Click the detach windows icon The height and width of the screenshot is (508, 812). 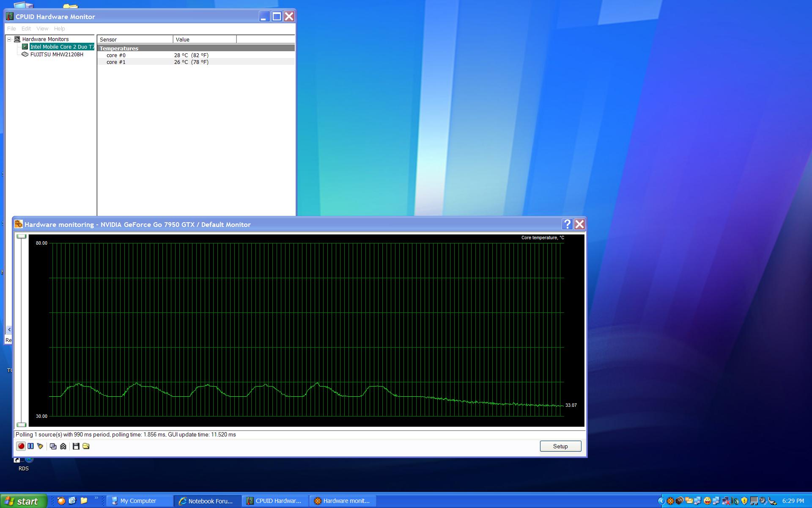[53, 446]
